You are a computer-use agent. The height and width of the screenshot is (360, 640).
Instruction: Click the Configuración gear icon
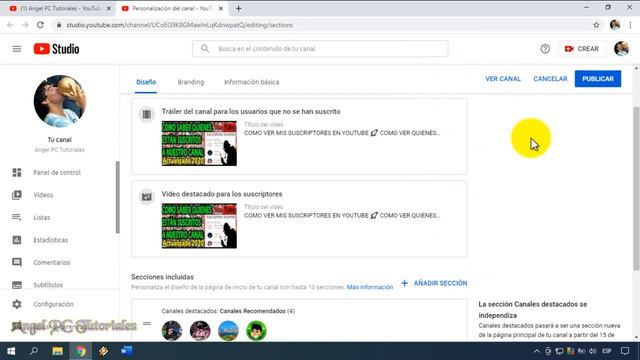click(17, 304)
